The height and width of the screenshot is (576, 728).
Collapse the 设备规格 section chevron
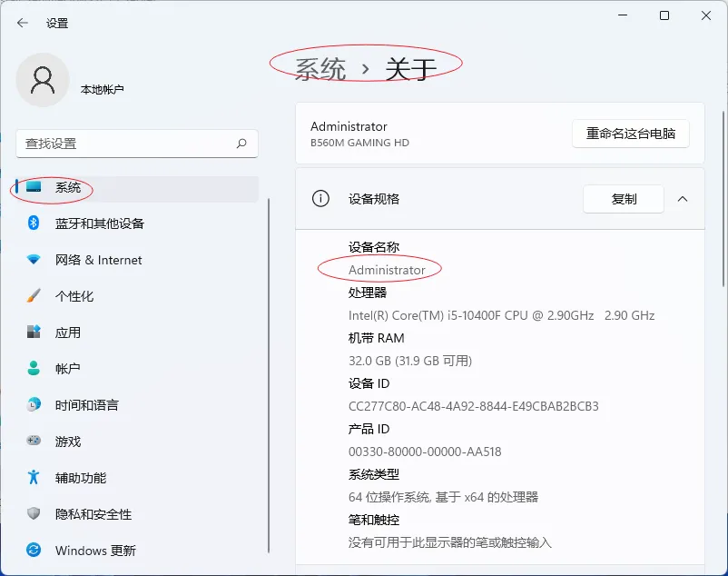(x=683, y=199)
